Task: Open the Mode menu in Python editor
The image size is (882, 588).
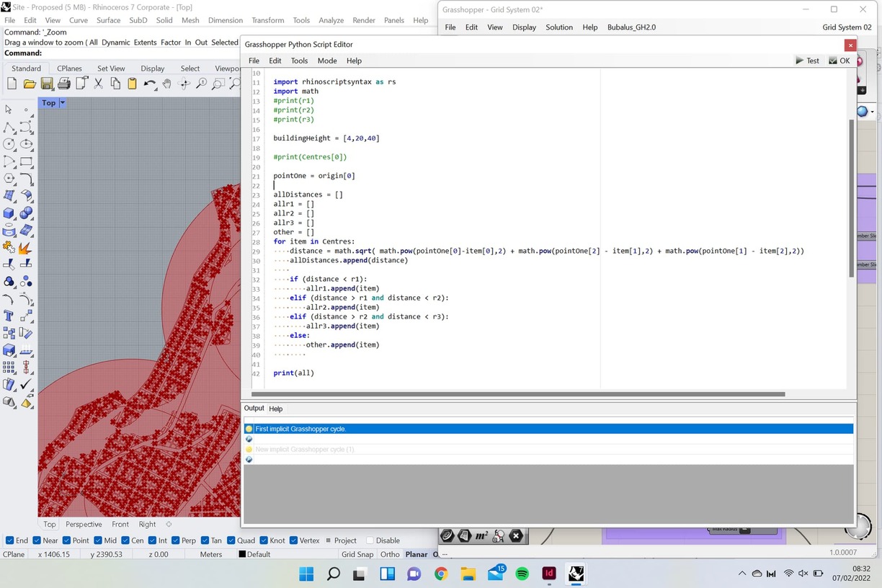Action: (326, 61)
